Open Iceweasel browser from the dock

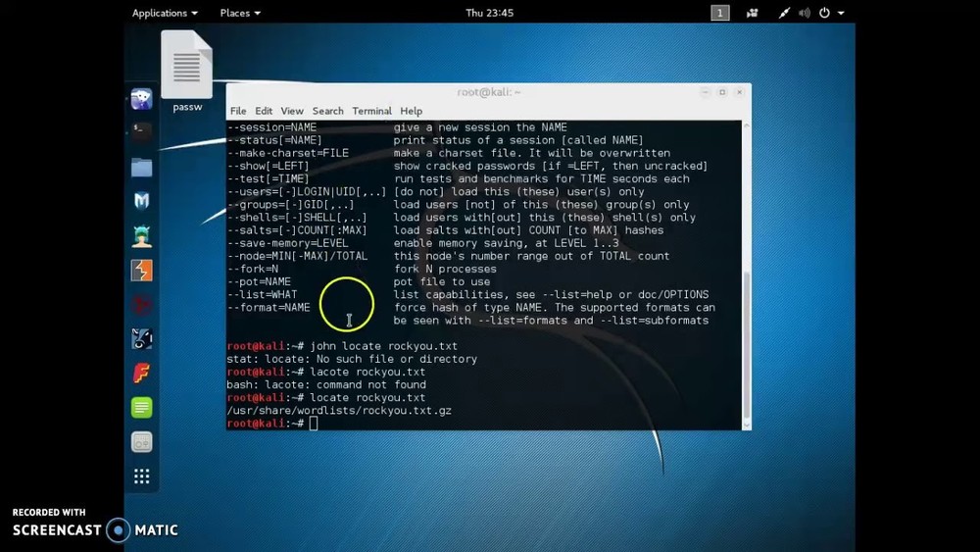pyautogui.click(x=142, y=99)
